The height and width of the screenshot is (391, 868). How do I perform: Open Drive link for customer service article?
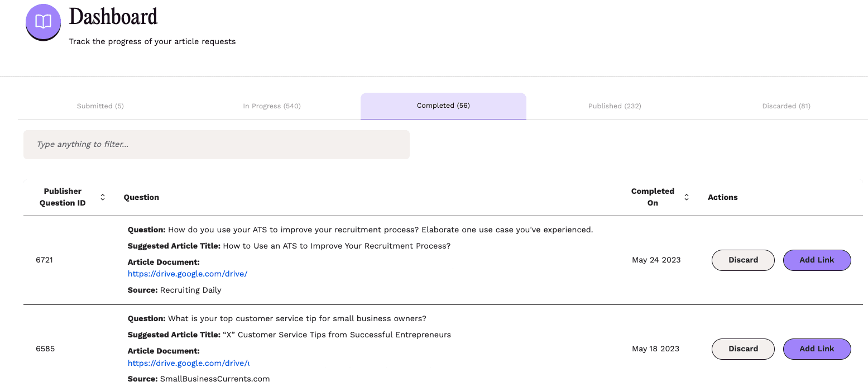pos(188,363)
